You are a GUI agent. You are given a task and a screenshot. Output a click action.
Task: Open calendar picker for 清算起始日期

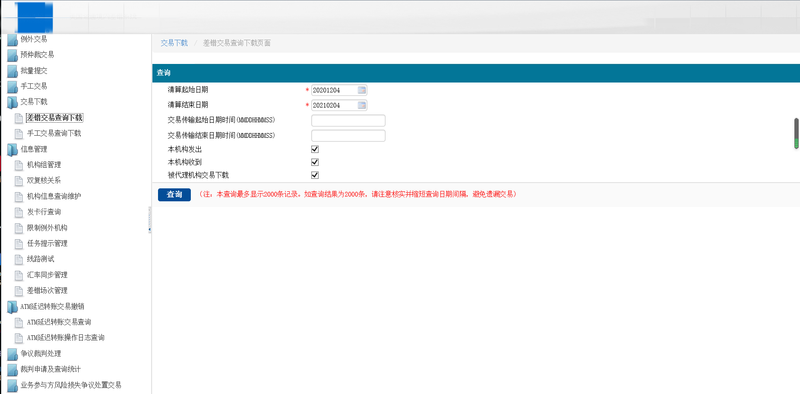362,90
